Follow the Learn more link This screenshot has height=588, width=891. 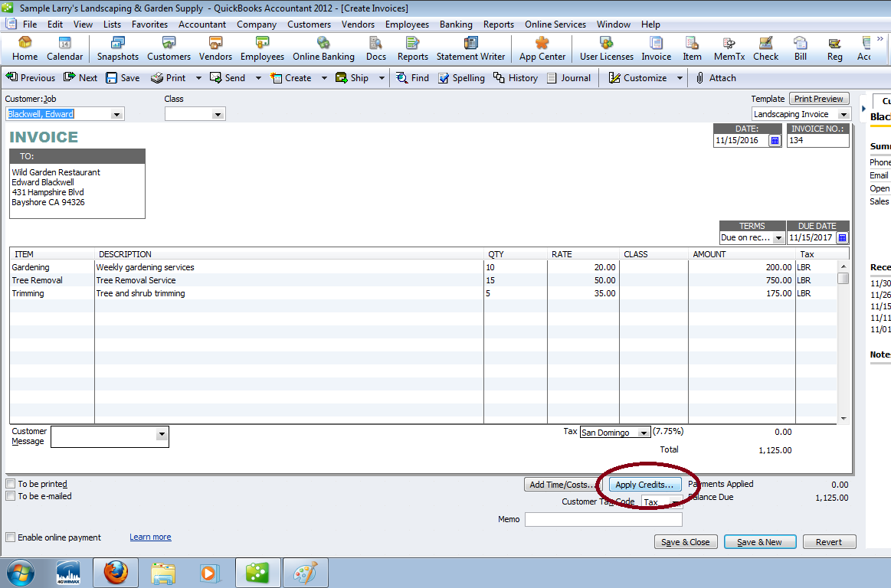pyautogui.click(x=150, y=537)
